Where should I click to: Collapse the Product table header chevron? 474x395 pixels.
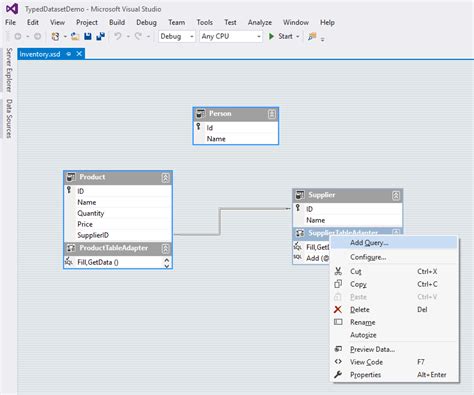[165, 178]
